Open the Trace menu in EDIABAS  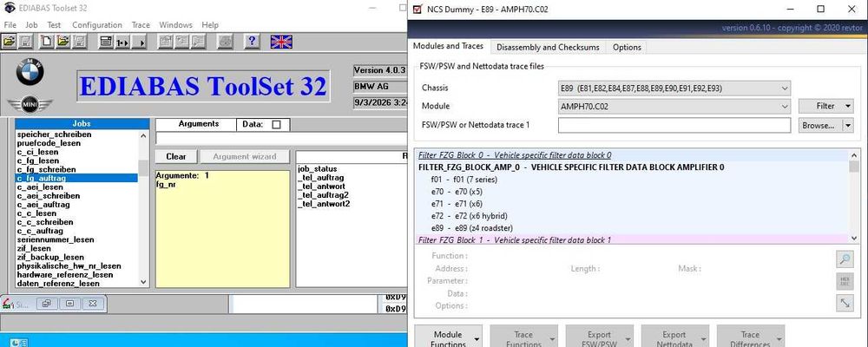pos(141,25)
